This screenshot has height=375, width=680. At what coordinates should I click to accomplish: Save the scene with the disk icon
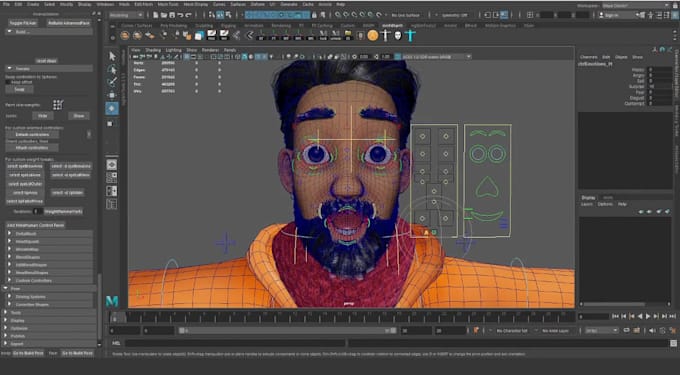click(172, 15)
